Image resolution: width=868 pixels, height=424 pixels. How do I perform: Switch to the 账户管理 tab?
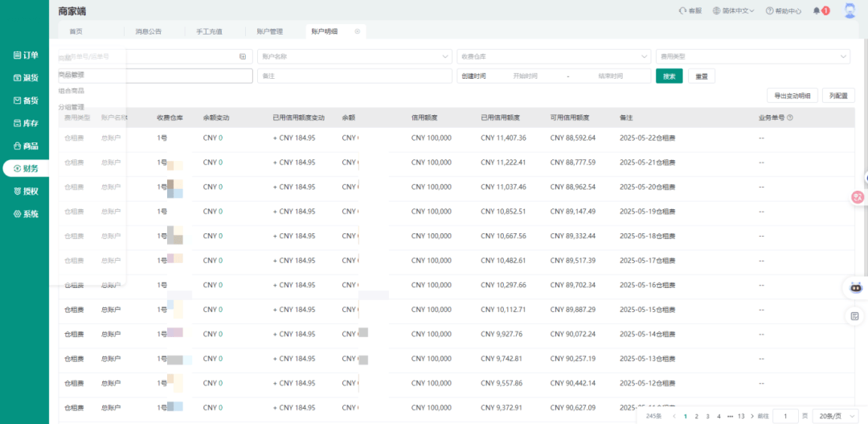click(x=269, y=31)
